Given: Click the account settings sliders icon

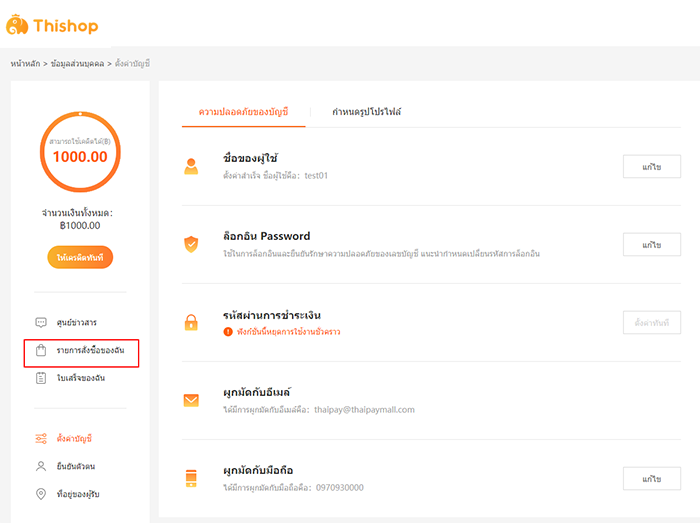Looking at the screenshot, I should (x=41, y=438).
